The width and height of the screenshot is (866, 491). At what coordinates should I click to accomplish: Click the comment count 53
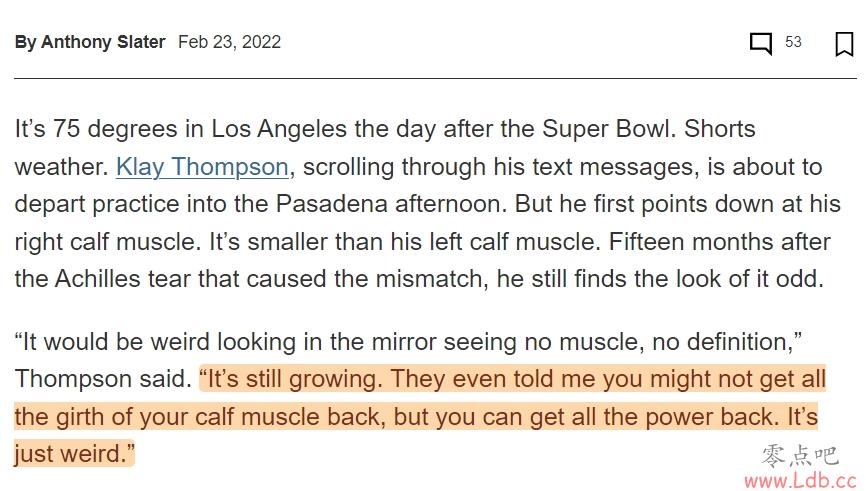[x=793, y=42]
